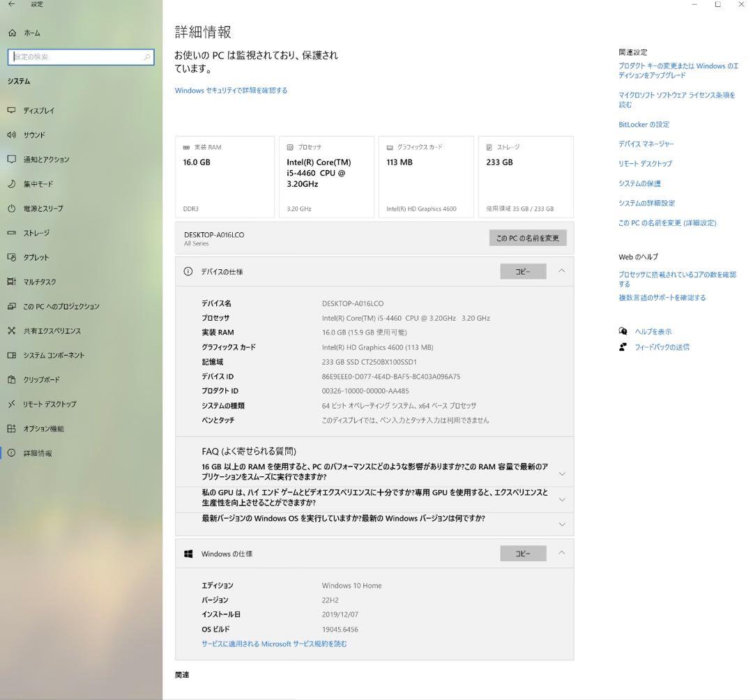Collapse the Windows の仕様 section

(x=562, y=553)
